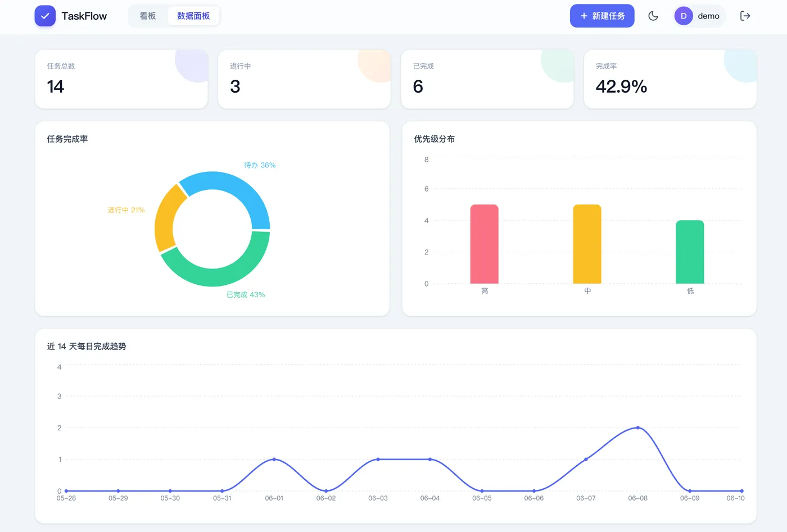Viewport: 787px width, 532px height.
Task: Open the demo user menu
Action: [700, 16]
